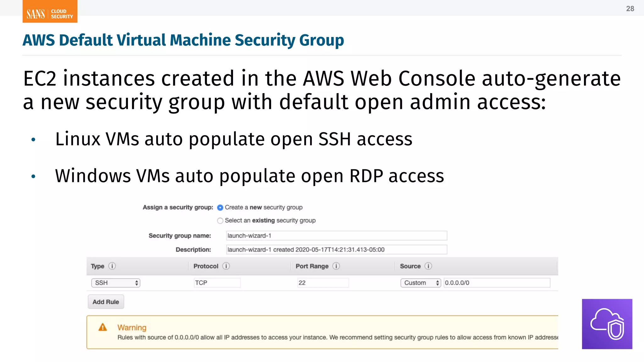Click the Warning heading in yellow banner
Viewport: 644px width, 362px height.
click(132, 327)
